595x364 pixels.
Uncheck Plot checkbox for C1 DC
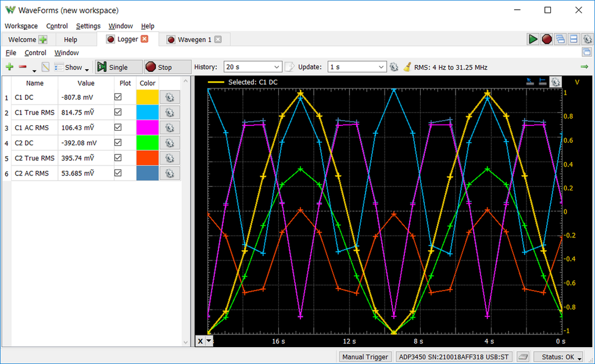point(118,97)
